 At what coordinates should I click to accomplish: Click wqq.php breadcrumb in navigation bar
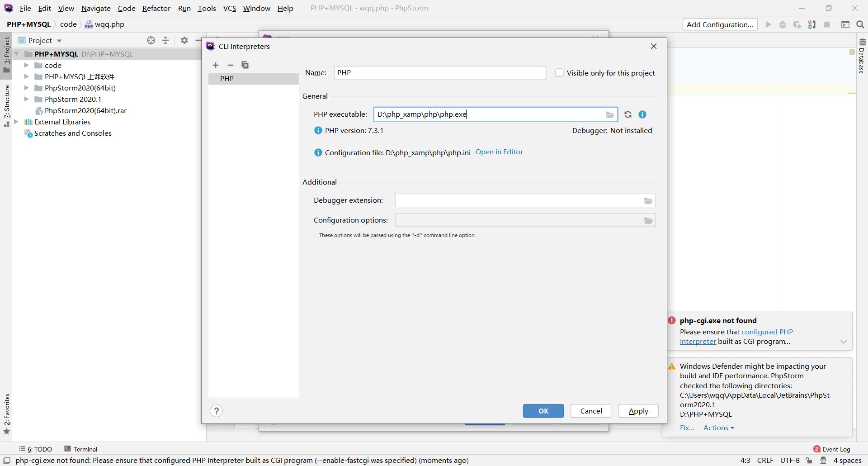pyautogui.click(x=104, y=24)
